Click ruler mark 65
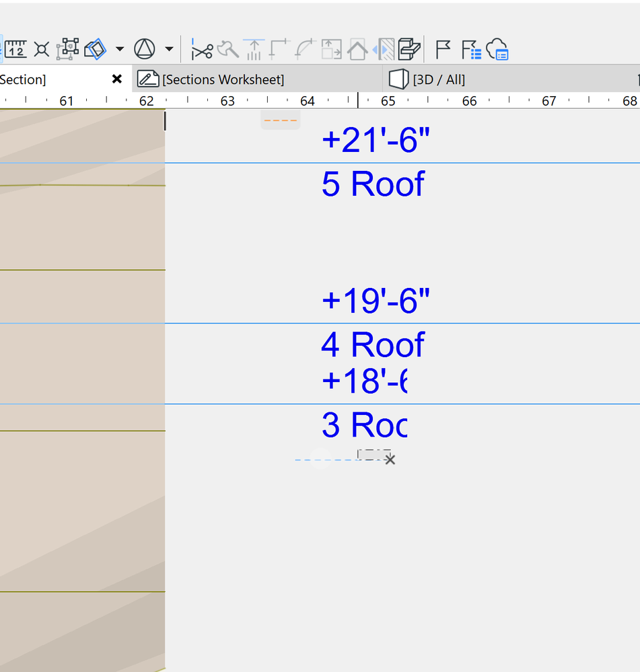Image resolution: width=640 pixels, height=672 pixels. pos(388,101)
